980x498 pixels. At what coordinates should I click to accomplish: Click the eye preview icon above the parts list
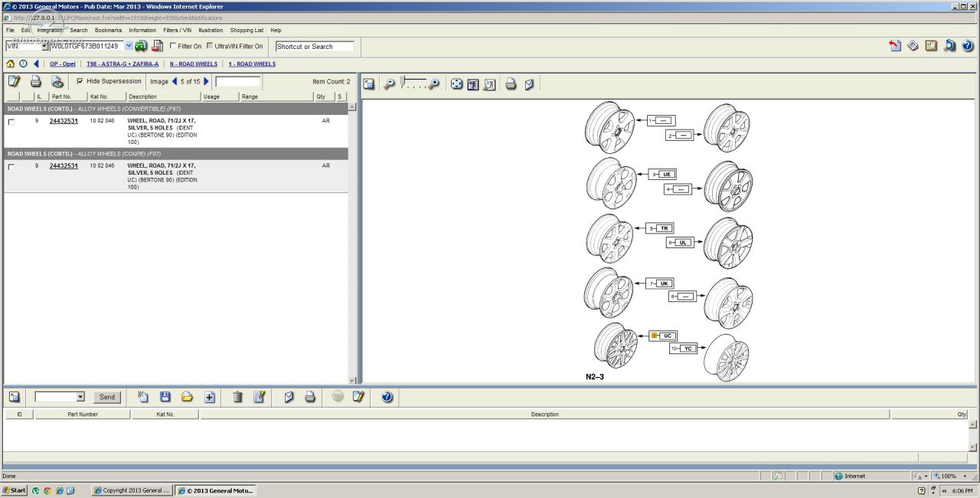point(57,81)
